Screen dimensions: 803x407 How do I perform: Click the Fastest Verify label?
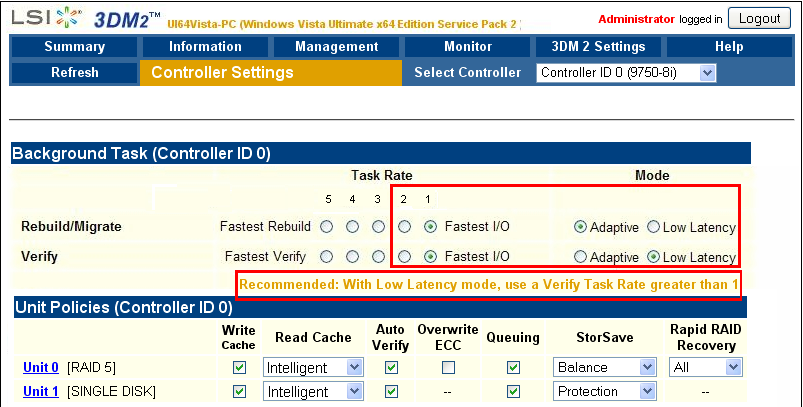(x=265, y=256)
